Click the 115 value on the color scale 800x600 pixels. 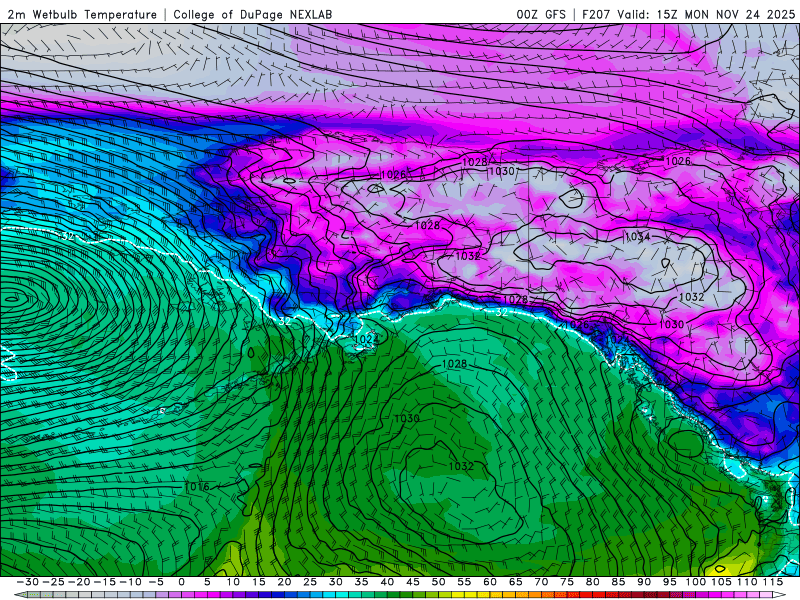pos(772,582)
